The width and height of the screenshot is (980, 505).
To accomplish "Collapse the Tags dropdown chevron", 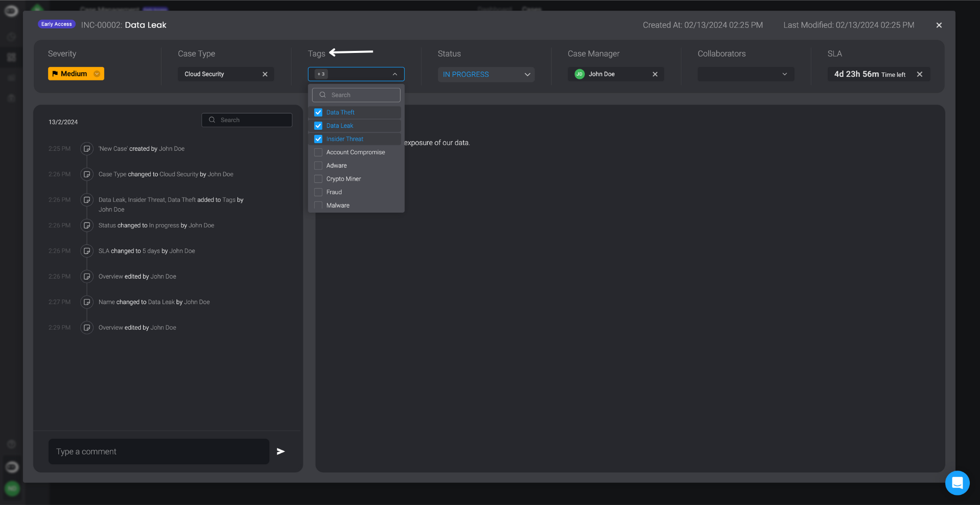I will 395,74.
